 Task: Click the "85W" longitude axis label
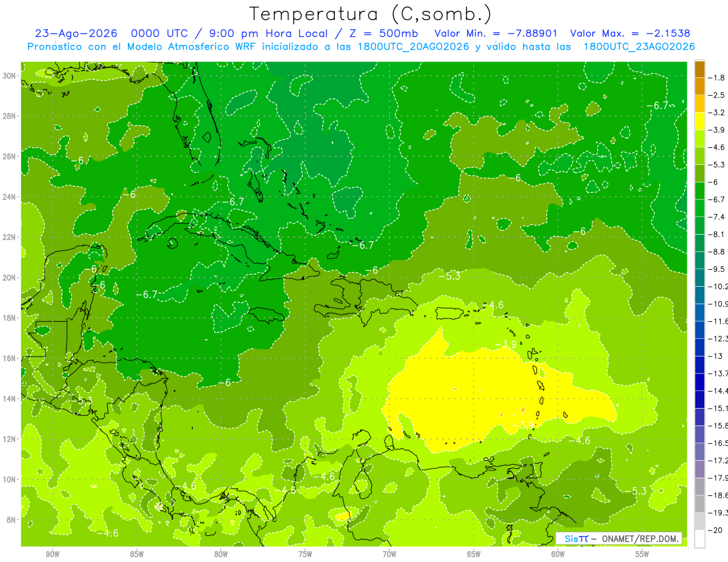136,554
